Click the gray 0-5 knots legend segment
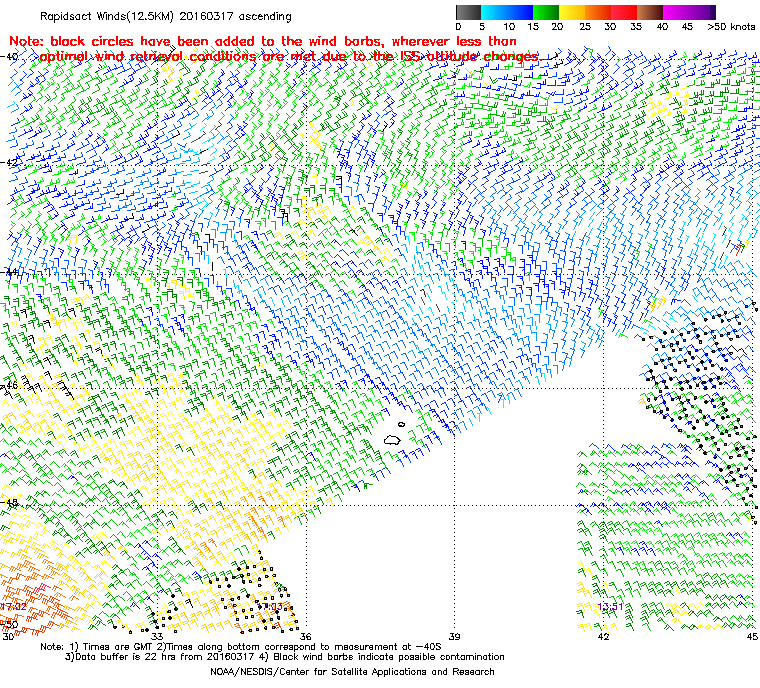Screen dimensions: 760x688 [x=468, y=12]
